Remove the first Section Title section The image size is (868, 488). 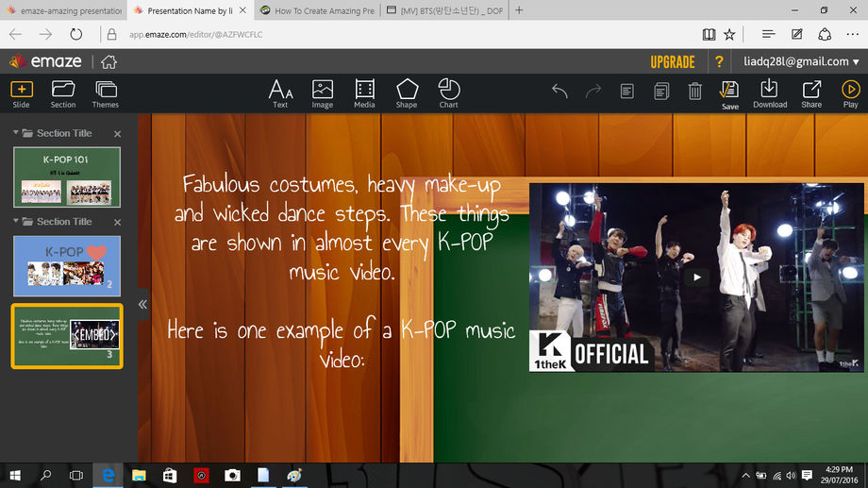tap(117, 133)
